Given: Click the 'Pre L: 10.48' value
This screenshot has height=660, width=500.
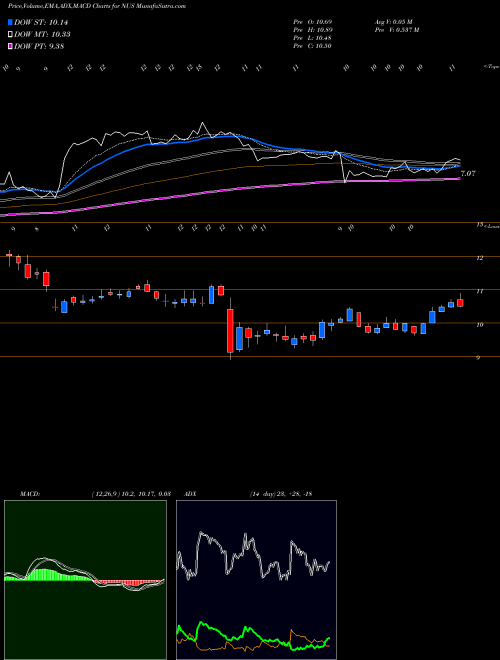Looking at the screenshot, I should click(x=313, y=38).
